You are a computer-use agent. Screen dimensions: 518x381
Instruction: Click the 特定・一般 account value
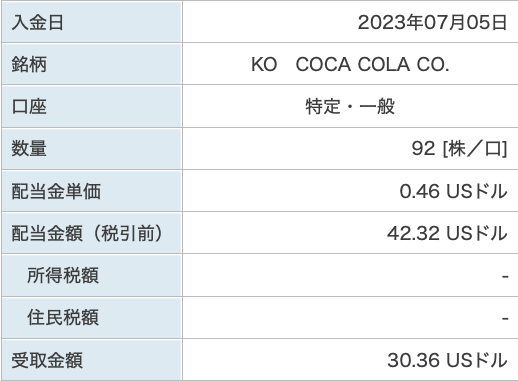(x=350, y=107)
